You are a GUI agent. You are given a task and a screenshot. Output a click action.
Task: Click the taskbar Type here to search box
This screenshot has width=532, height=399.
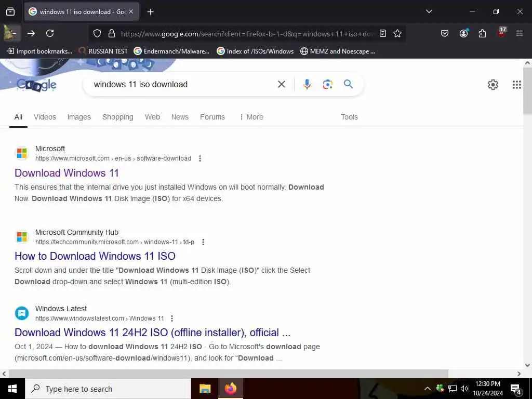[x=108, y=389]
